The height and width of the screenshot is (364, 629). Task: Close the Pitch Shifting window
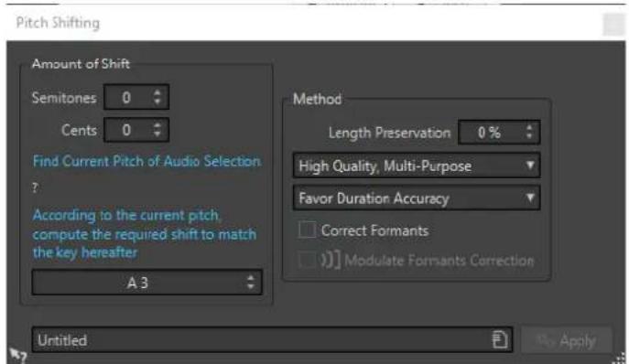[613, 25]
